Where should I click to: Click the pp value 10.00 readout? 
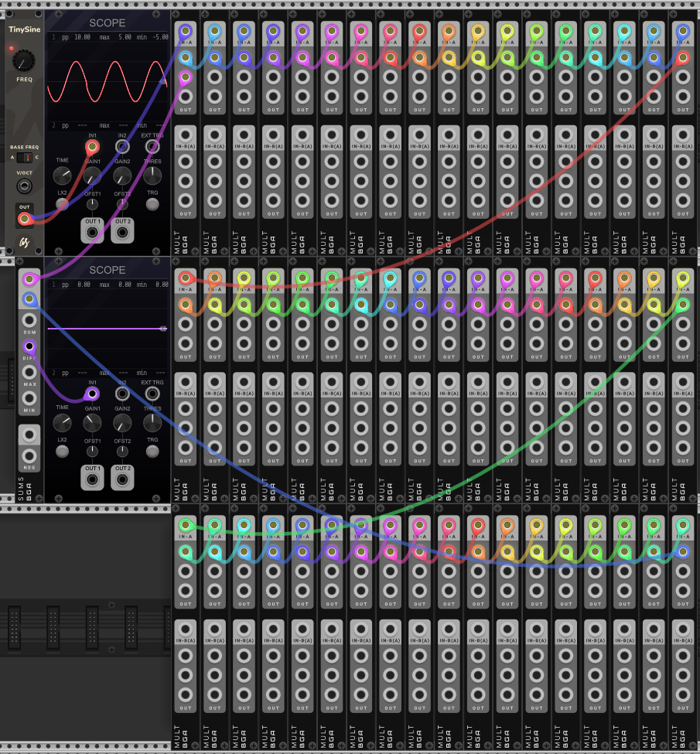pos(82,37)
